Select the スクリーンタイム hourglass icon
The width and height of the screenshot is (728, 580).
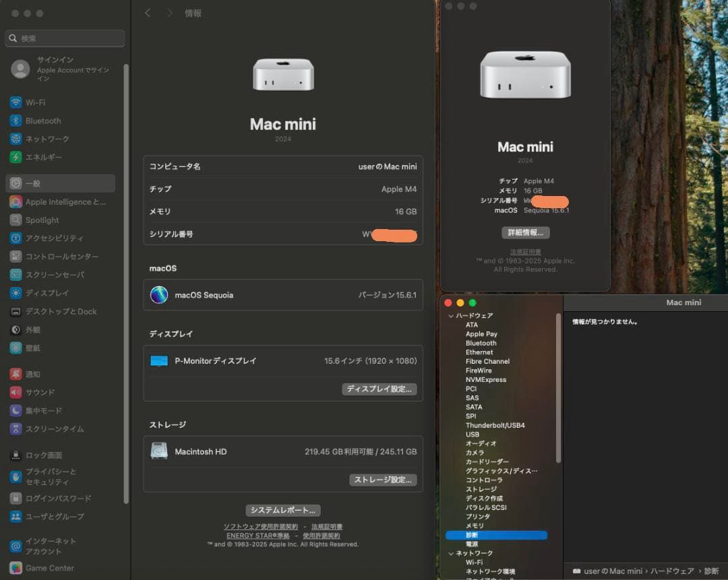point(16,428)
